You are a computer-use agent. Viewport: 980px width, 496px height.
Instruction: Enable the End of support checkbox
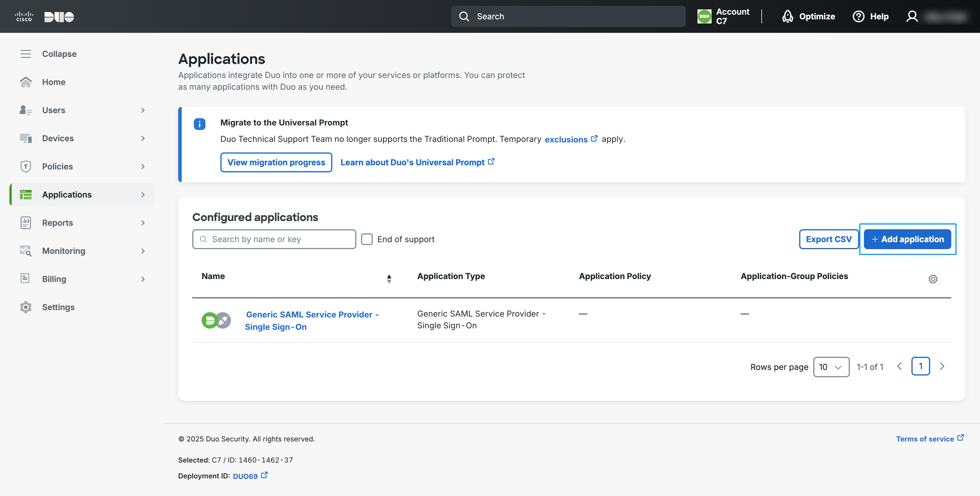pos(367,239)
